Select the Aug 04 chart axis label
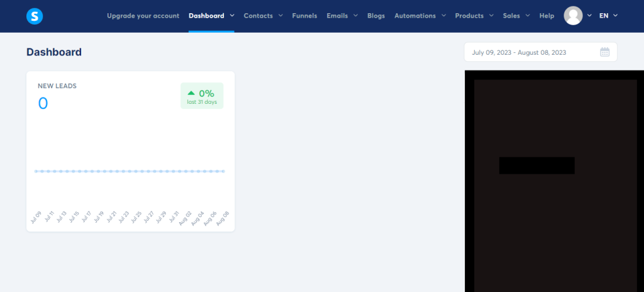 [x=198, y=218]
